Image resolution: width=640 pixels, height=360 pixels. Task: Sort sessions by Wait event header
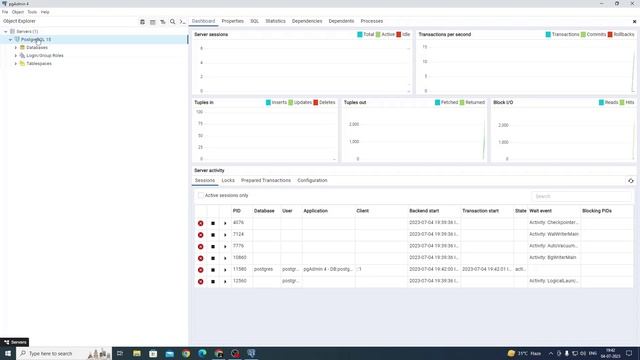pos(540,211)
